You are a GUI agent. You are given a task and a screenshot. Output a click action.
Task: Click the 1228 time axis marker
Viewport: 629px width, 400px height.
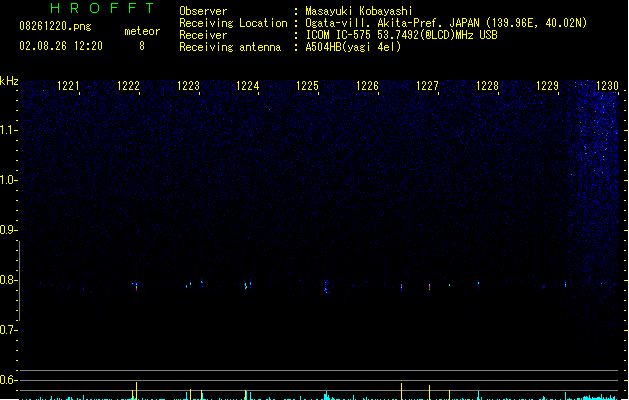pos(487,86)
